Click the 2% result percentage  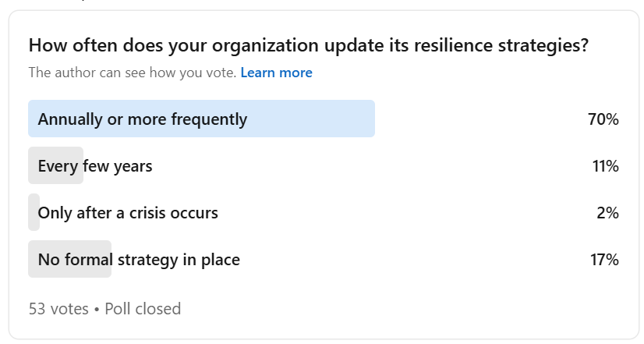coord(608,212)
